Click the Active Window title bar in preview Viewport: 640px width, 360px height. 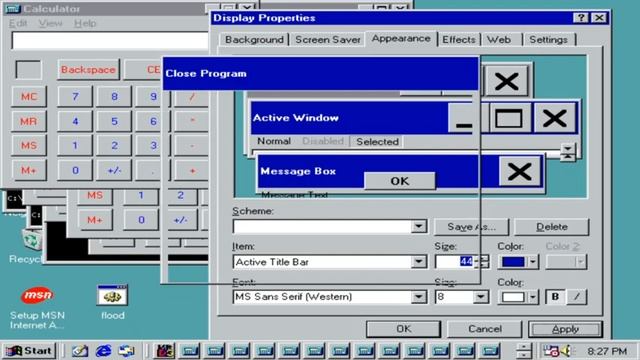[349, 118]
